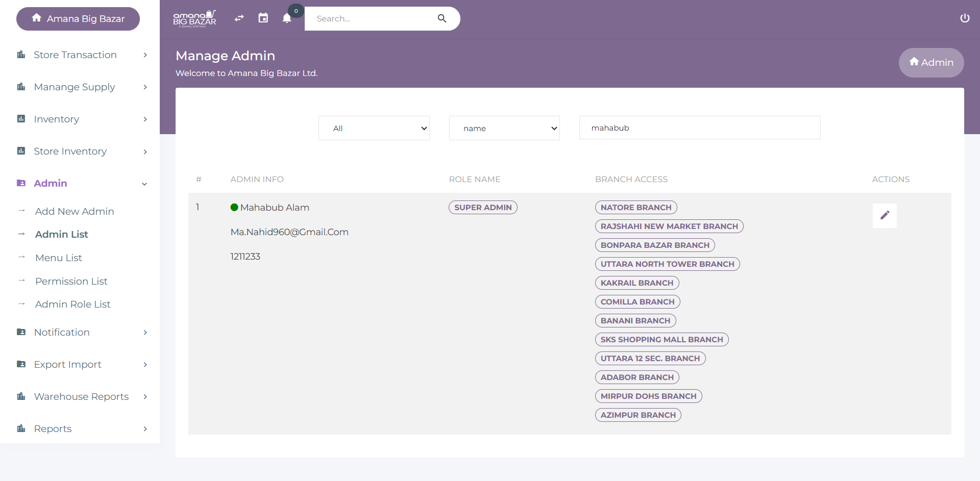This screenshot has height=481, width=980.
Task: Click the Mahabub Alam admin name
Action: click(x=275, y=207)
